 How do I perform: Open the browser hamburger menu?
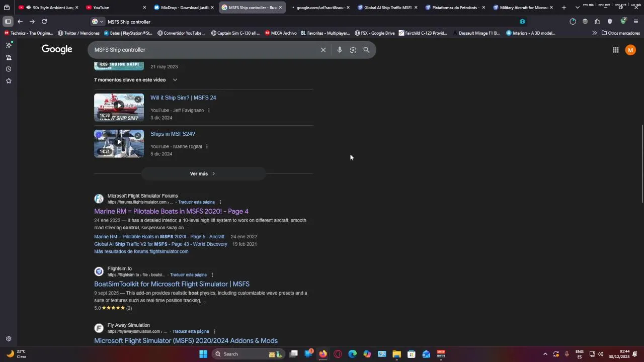click(635, 22)
